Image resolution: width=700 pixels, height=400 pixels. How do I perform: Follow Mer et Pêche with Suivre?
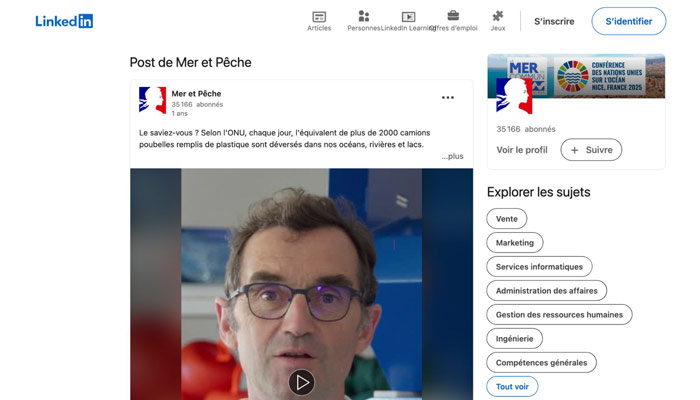pos(591,150)
